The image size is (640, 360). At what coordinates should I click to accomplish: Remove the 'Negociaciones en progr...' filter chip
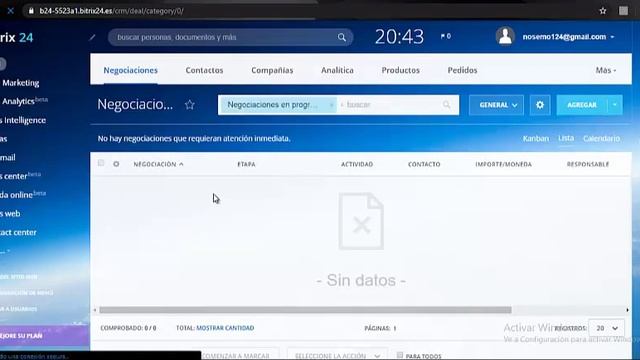point(331,105)
